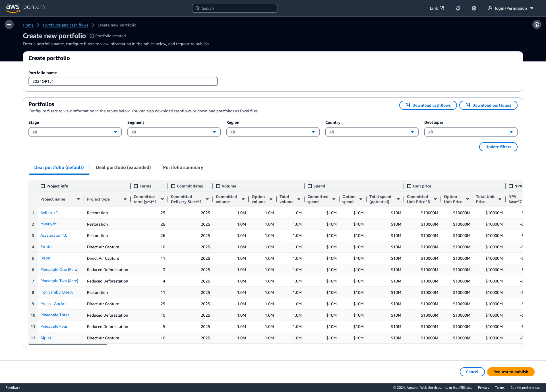Open the hamburger side navigation menu
The width and height of the screenshot is (546, 392).
9,24
